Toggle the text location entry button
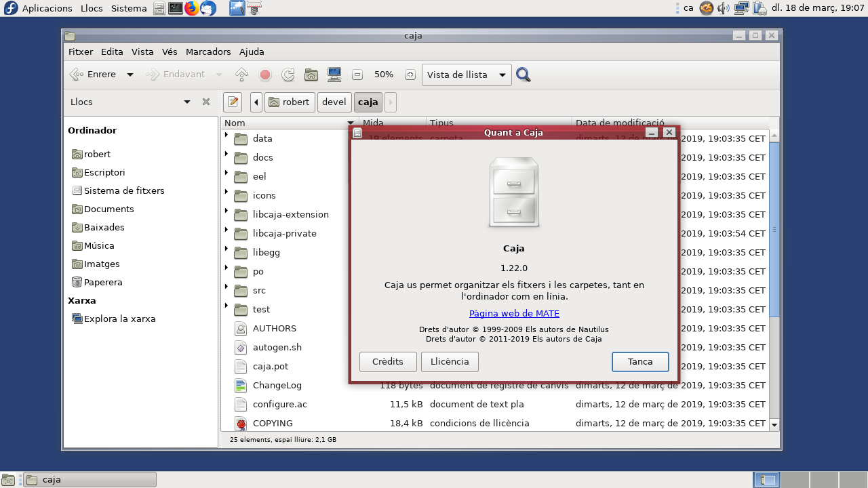868x488 pixels. (233, 102)
